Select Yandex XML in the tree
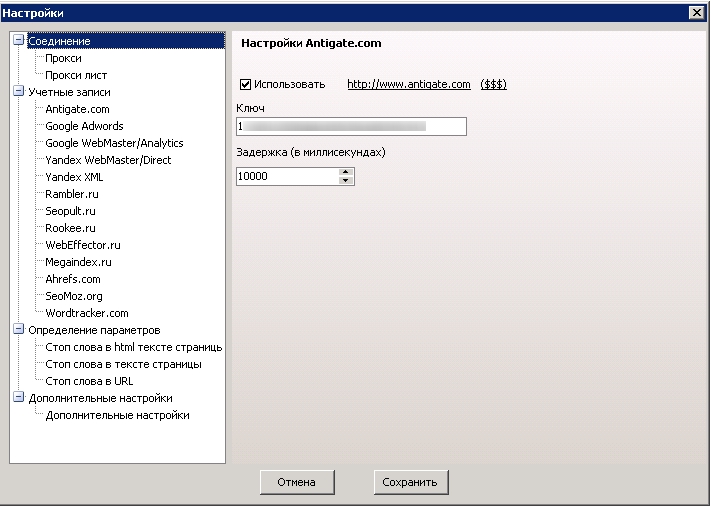The width and height of the screenshot is (711, 506). 74,177
